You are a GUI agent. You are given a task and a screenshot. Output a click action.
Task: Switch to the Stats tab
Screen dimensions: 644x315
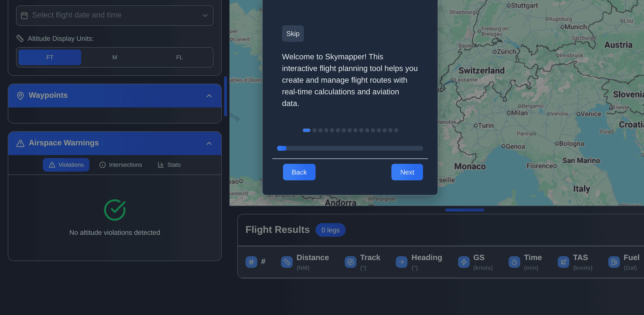pyautogui.click(x=169, y=165)
